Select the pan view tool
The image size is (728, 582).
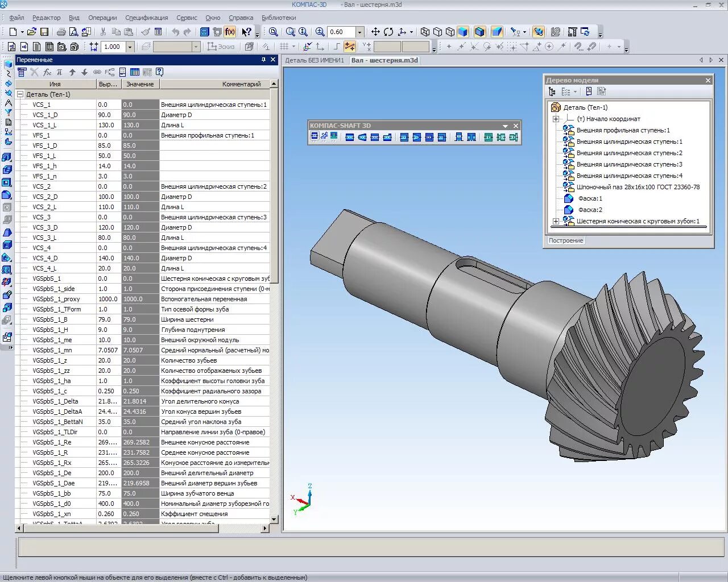[x=375, y=32]
